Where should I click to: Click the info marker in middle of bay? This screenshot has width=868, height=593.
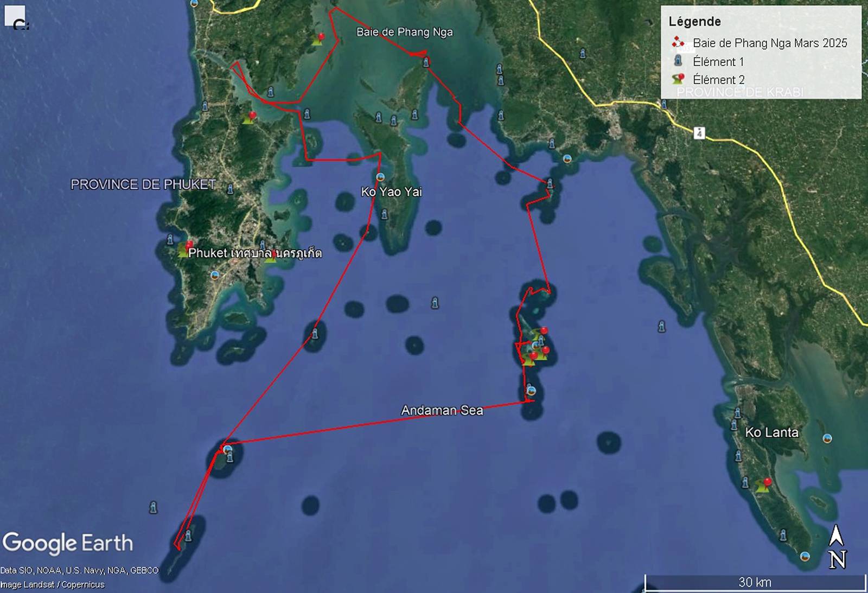(435, 303)
